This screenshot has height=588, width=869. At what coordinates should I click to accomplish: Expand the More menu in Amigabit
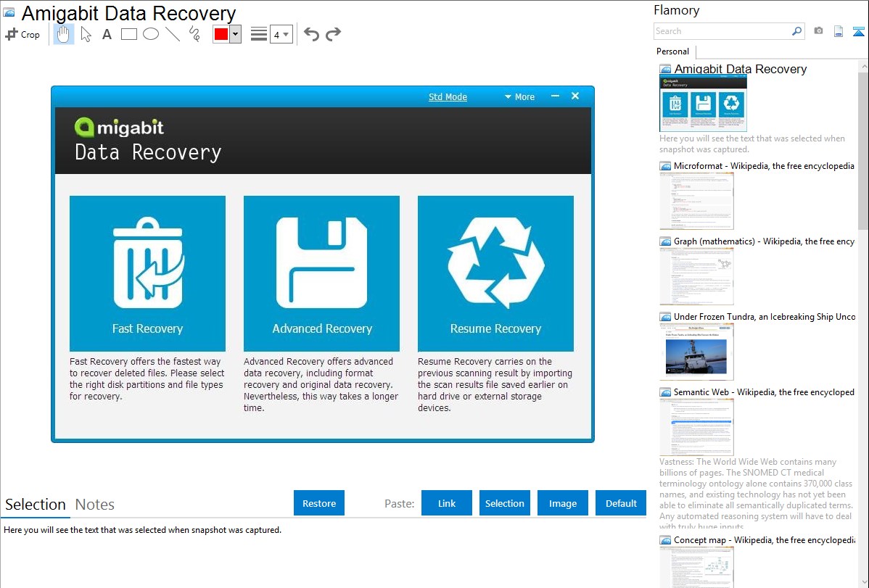click(x=519, y=97)
